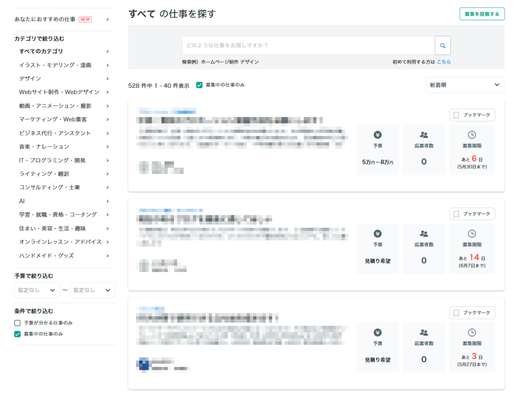Click the NEW badge beside あなたにおすすめの仕事

85,20
